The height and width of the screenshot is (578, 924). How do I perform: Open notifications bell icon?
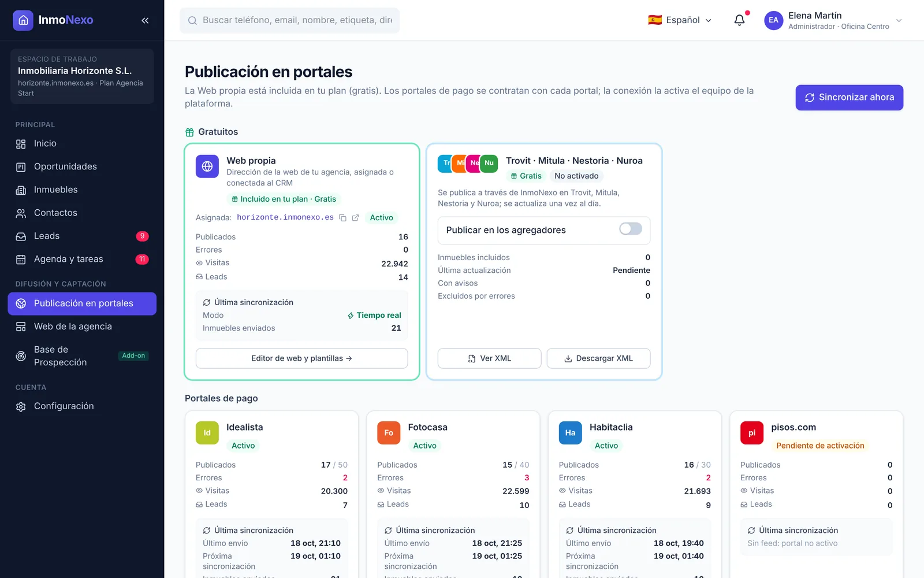click(739, 20)
